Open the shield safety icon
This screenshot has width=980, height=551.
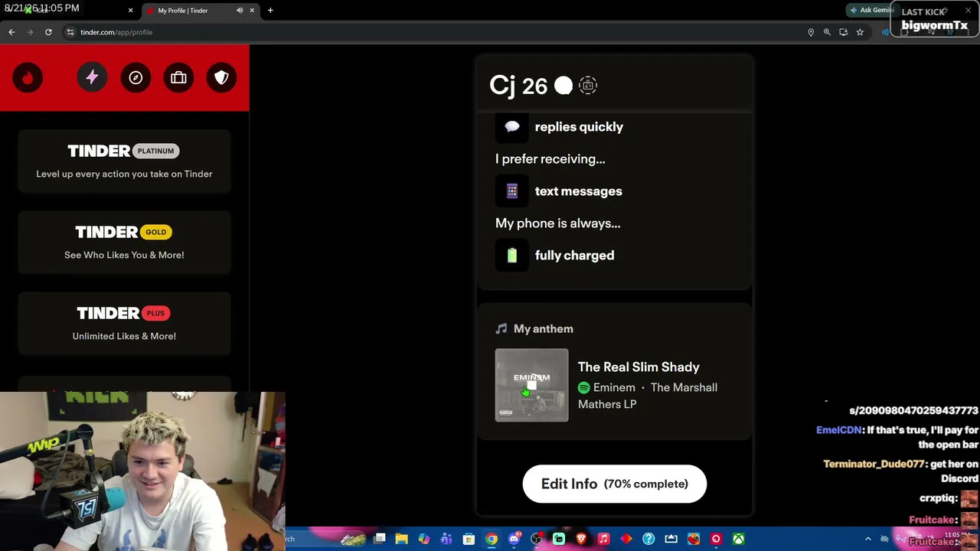[221, 77]
